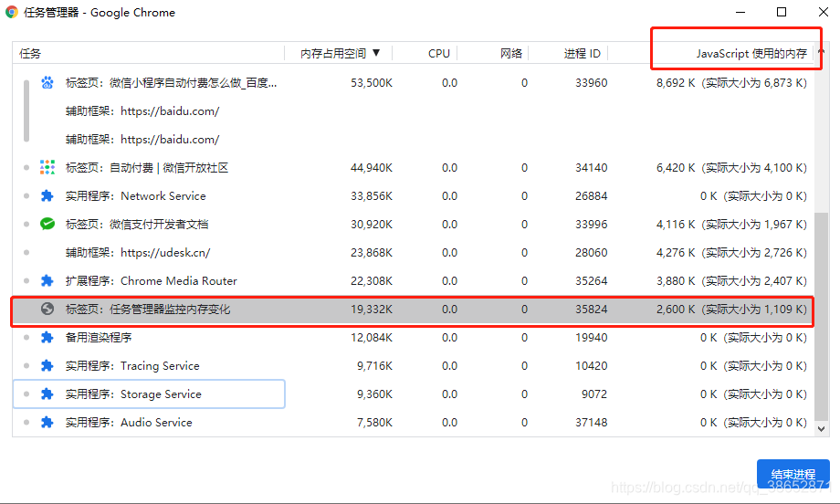This screenshot has height=504, width=840.
Task: Click process ID 10420
Action: tap(591, 366)
